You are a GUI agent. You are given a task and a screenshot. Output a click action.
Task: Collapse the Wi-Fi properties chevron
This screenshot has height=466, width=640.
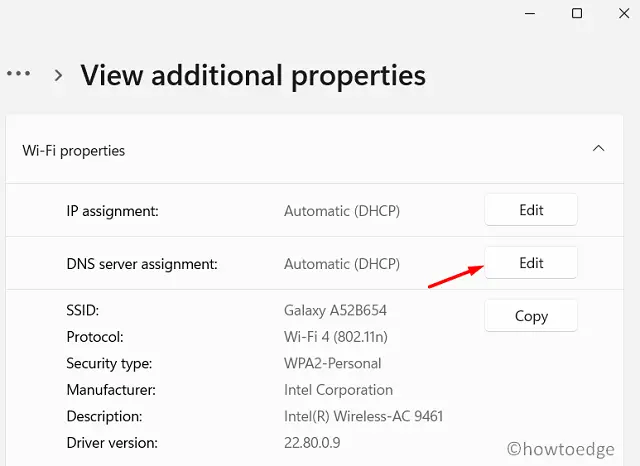[598, 149]
